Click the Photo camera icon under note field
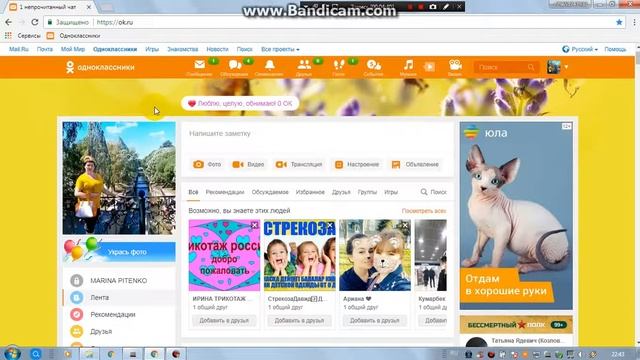Image resolution: width=640 pixels, height=360 pixels. point(198,164)
